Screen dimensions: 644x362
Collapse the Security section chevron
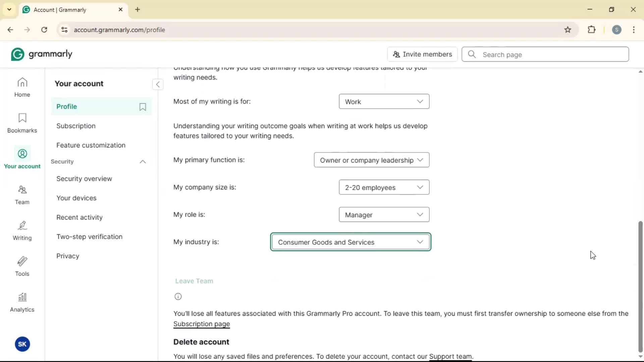tap(143, 162)
